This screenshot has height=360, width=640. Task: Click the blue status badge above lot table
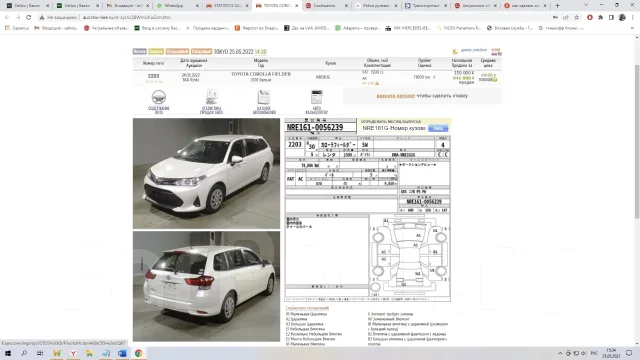click(140, 51)
